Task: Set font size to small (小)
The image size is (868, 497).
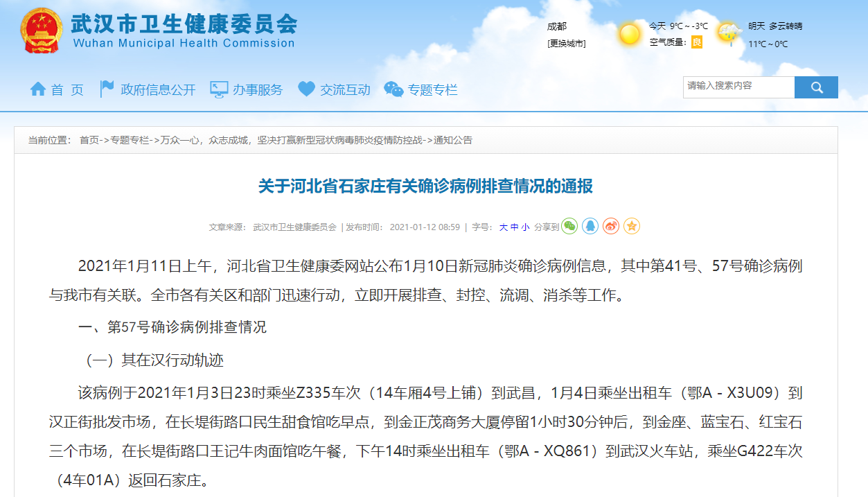Action: pos(525,227)
